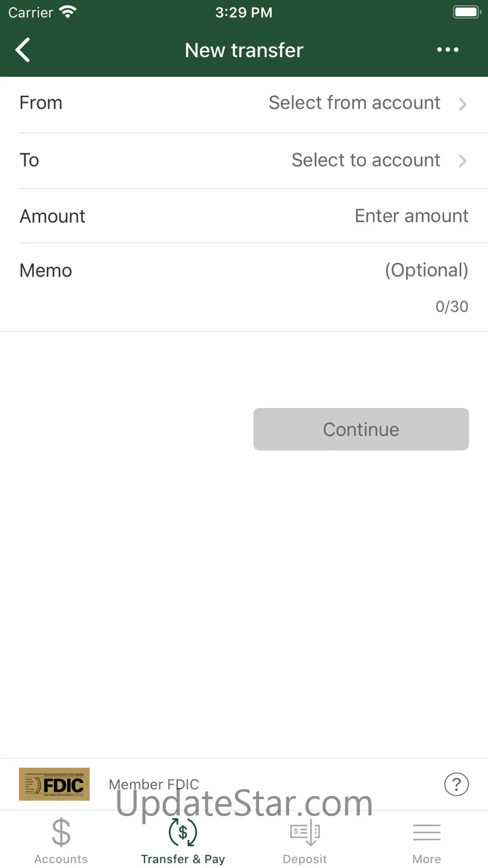This screenshot has width=488, height=868.
Task: Tap the help question mark icon
Action: (456, 784)
